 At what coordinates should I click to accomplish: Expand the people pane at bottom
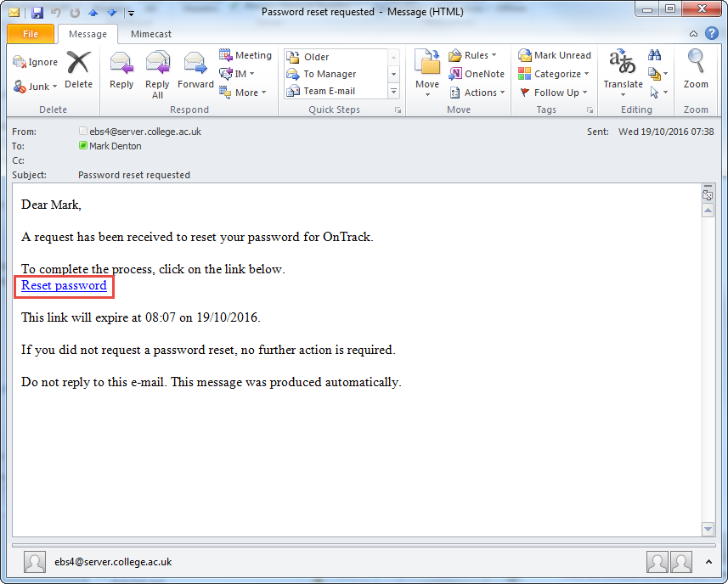pos(709,562)
